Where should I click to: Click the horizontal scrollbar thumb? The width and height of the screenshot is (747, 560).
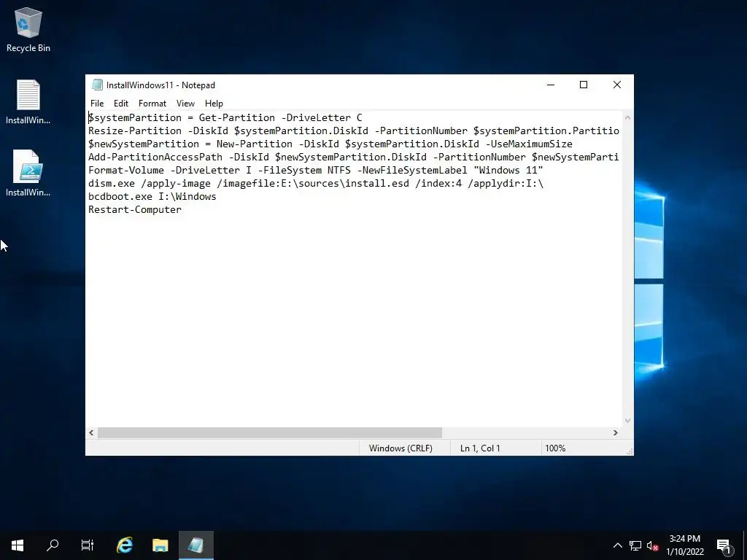(270, 433)
